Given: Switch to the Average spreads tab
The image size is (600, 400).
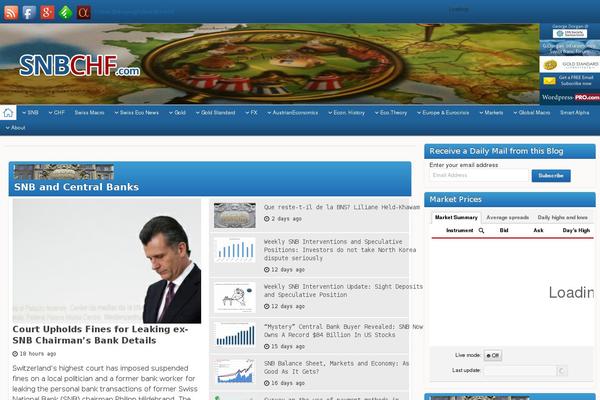Looking at the screenshot, I should tap(507, 217).
